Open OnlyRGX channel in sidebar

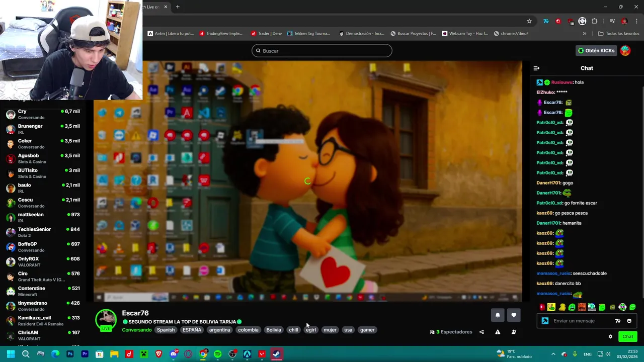43,261
